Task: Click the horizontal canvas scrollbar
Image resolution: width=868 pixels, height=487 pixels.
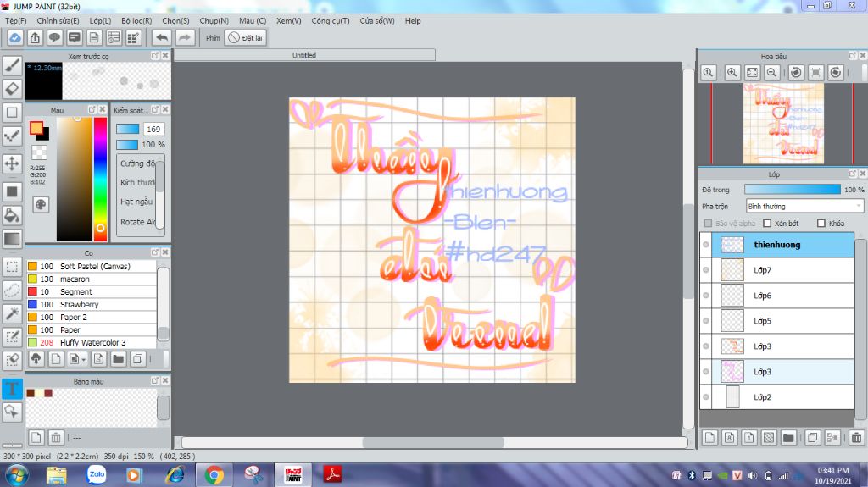Action: pos(431,442)
